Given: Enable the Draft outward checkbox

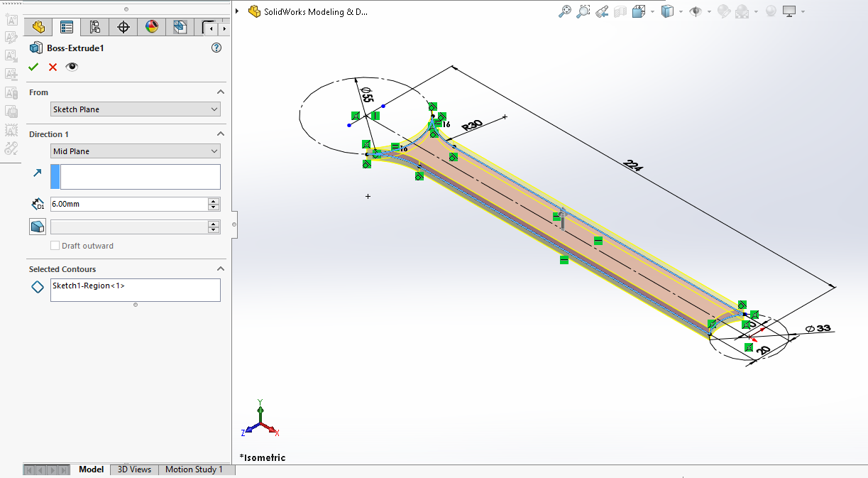Looking at the screenshot, I should pyautogui.click(x=55, y=246).
